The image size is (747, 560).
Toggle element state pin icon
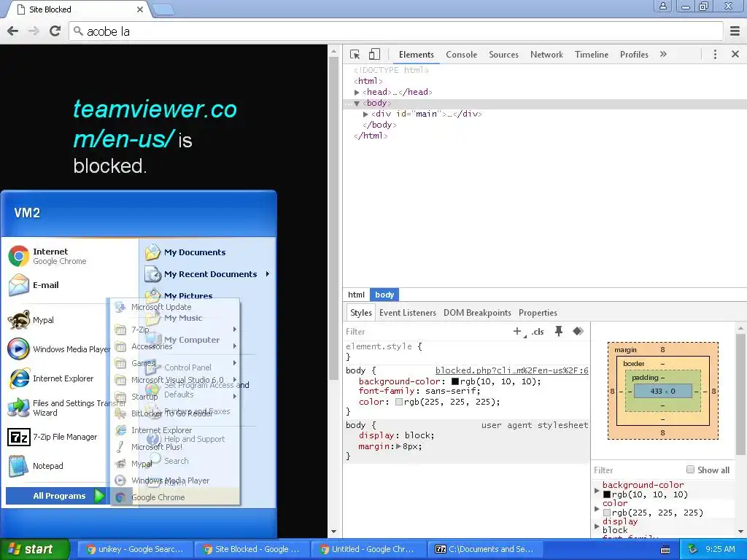pyautogui.click(x=558, y=332)
